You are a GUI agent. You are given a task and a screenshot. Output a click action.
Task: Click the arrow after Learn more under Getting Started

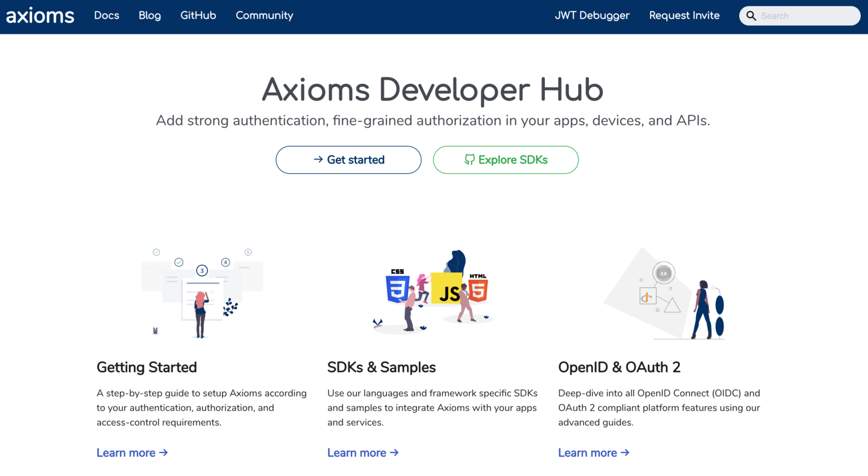tap(163, 452)
